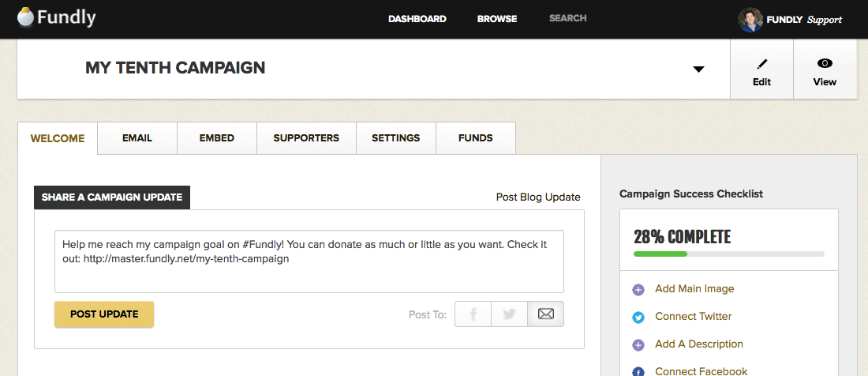Expand the campaign selector dropdown arrow
The width and height of the screenshot is (868, 376).
point(698,70)
